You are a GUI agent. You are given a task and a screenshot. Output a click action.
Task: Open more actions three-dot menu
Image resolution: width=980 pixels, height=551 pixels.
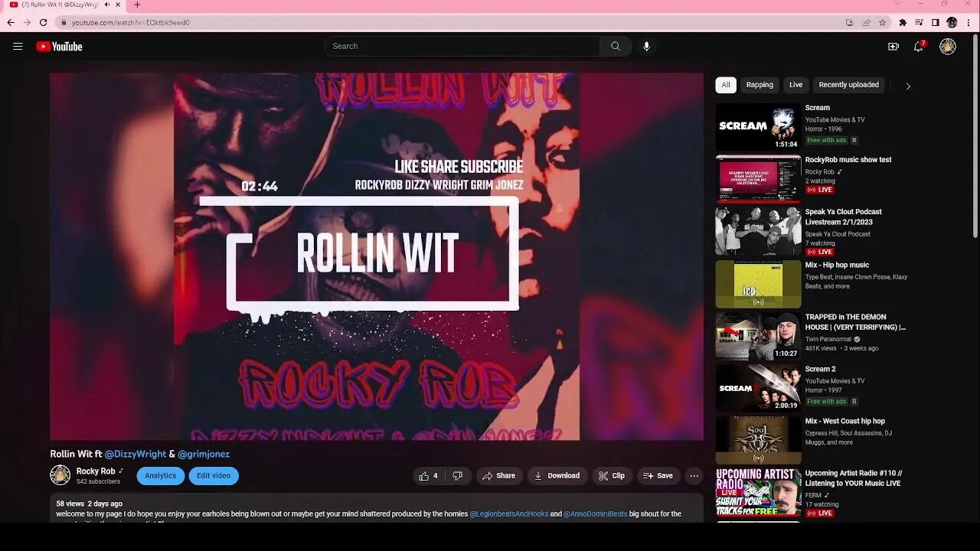[x=694, y=476]
